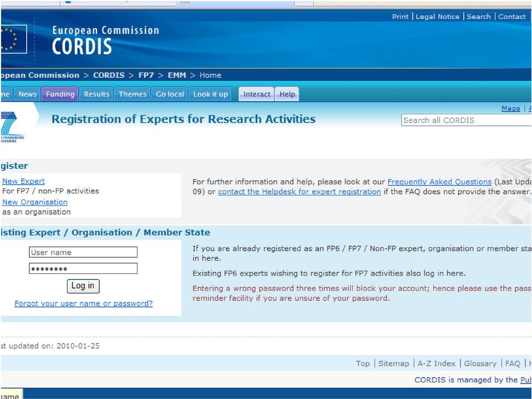
Task: Click the FP7 programme logo
Action: coord(12,127)
